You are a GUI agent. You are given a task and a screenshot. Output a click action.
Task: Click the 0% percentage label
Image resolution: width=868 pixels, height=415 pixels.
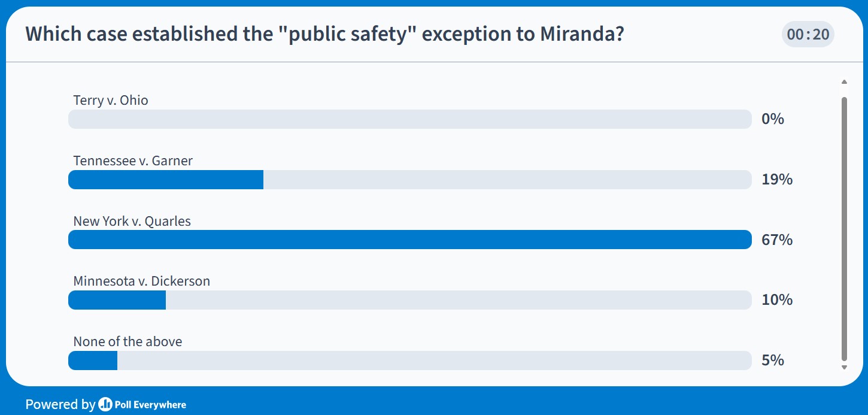(772, 119)
